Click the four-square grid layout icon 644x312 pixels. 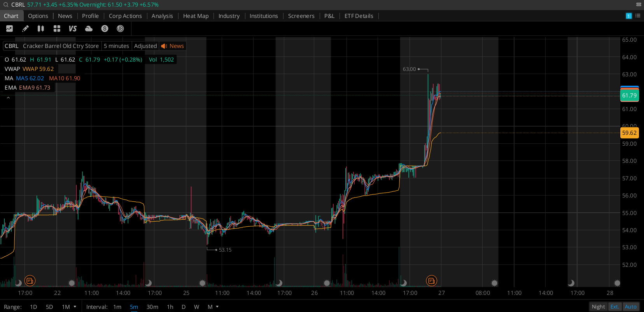(x=57, y=28)
